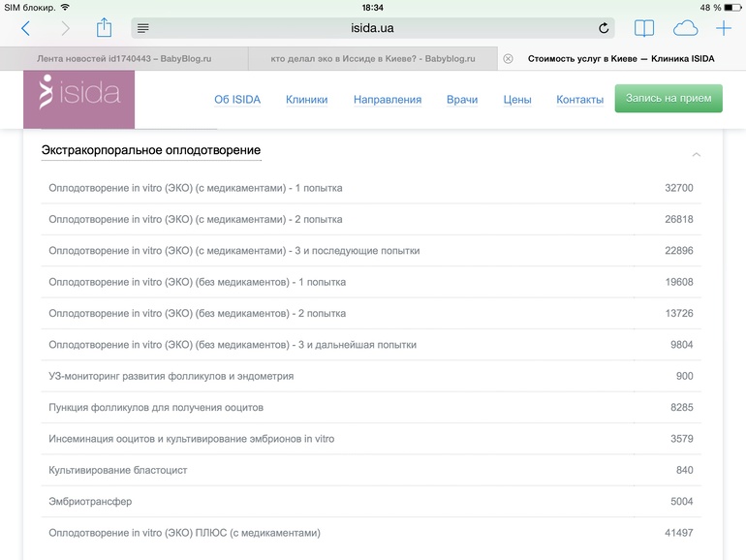Switch to кто делал эко BabyBlog tab

pos(373,58)
